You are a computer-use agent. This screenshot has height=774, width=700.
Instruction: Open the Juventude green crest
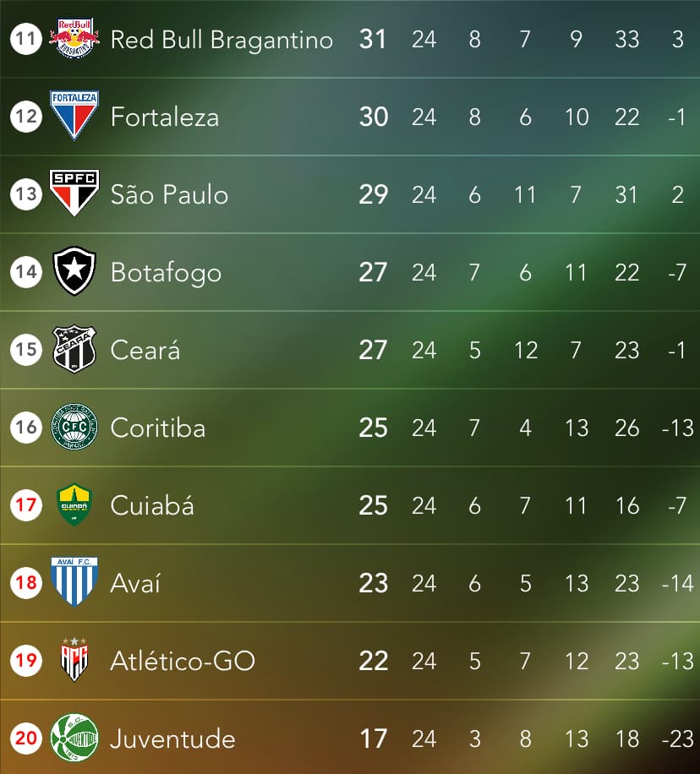click(74, 738)
